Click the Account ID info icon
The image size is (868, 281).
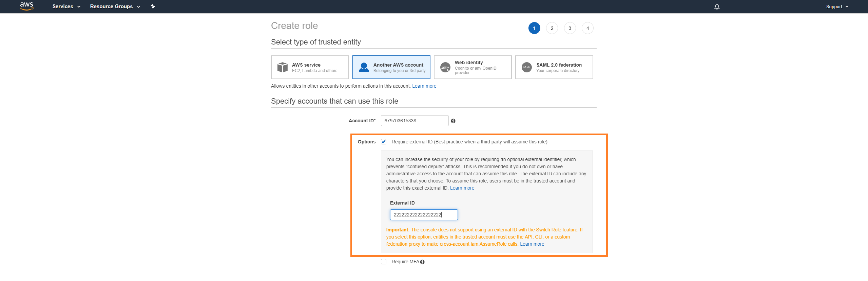point(453,121)
